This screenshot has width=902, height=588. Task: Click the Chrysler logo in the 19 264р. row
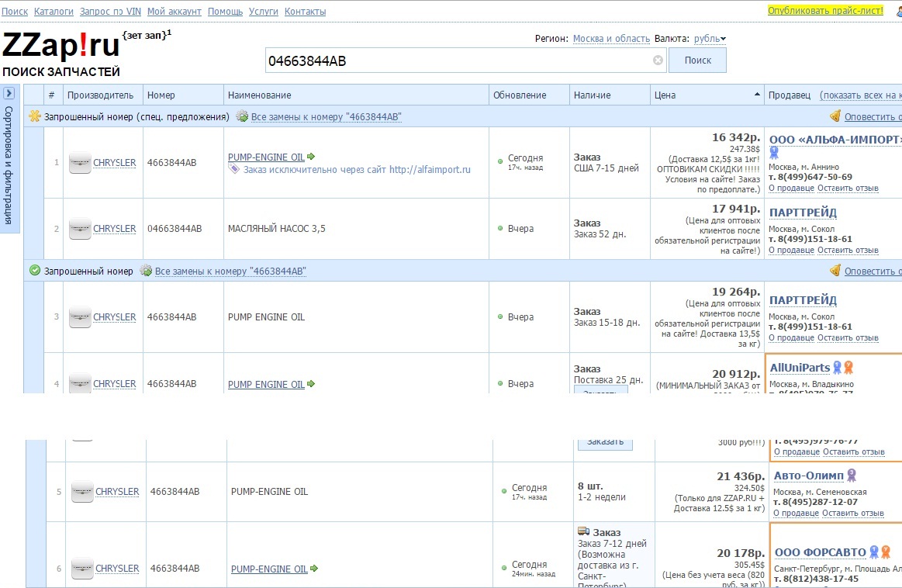point(80,317)
